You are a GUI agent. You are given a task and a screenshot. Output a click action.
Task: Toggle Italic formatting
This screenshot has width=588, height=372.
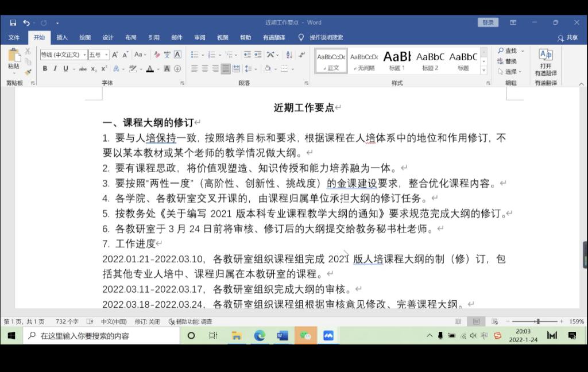(55, 69)
